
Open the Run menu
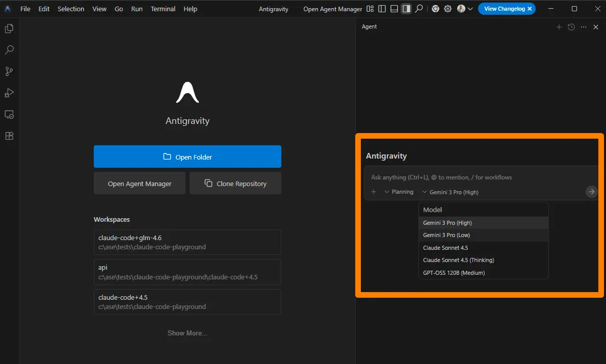point(137,9)
